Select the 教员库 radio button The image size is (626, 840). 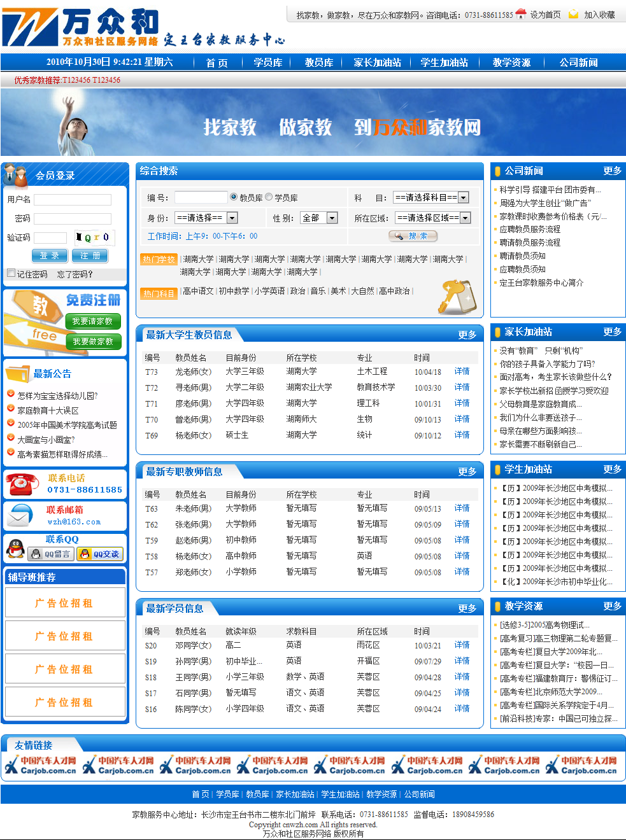click(x=234, y=197)
